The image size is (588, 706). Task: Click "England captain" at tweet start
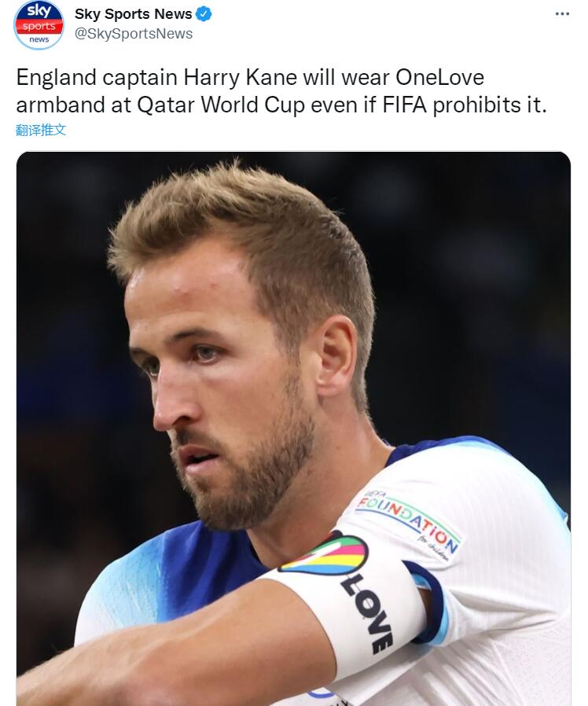click(x=97, y=77)
